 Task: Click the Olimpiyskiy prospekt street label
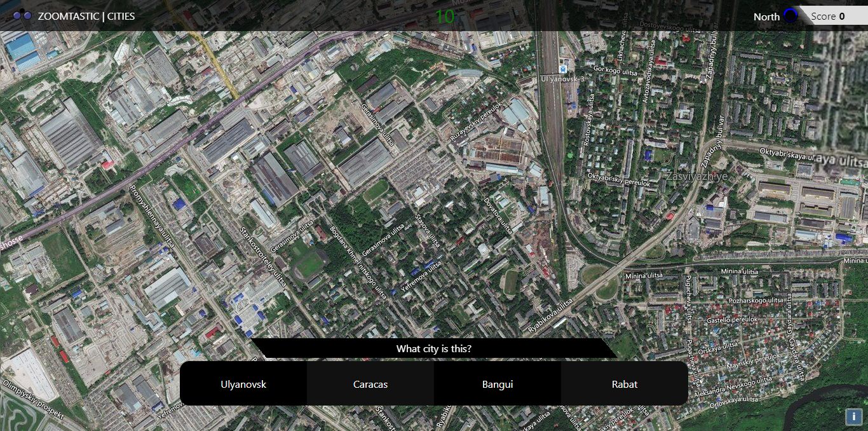pos(33,399)
